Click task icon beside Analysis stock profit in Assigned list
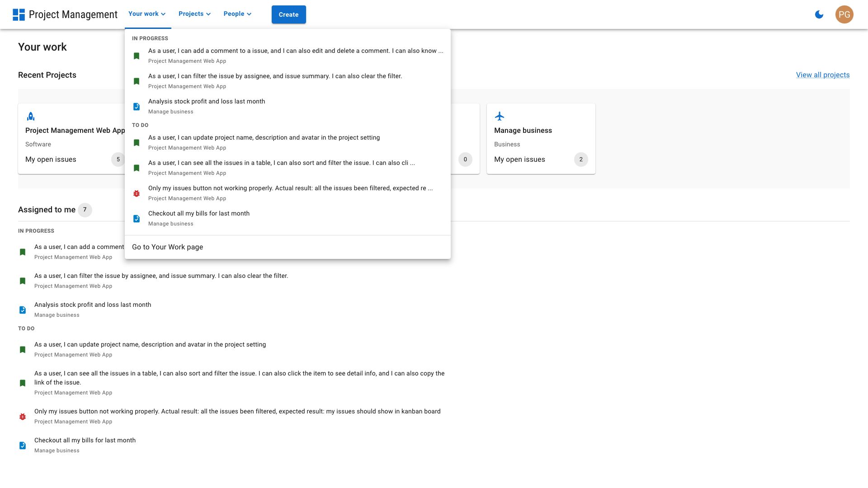Image resolution: width=868 pixels, height=488 pixels. [23, 310]
